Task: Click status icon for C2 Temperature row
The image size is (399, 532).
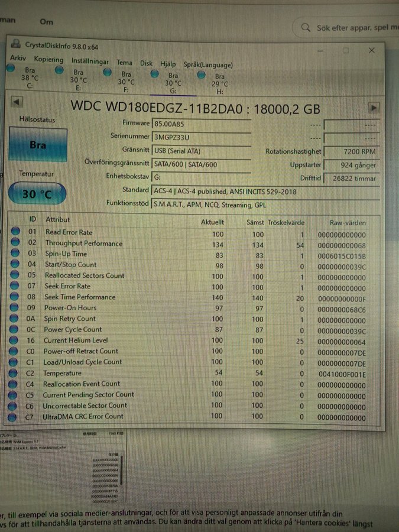Action: pos(13,373)
